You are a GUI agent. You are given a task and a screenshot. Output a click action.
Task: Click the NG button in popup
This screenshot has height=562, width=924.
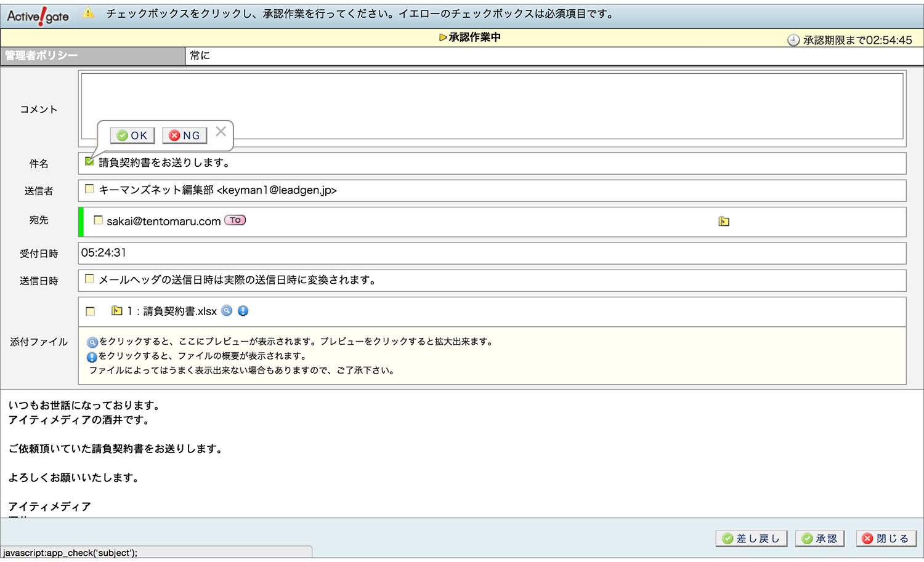[185, 135]
